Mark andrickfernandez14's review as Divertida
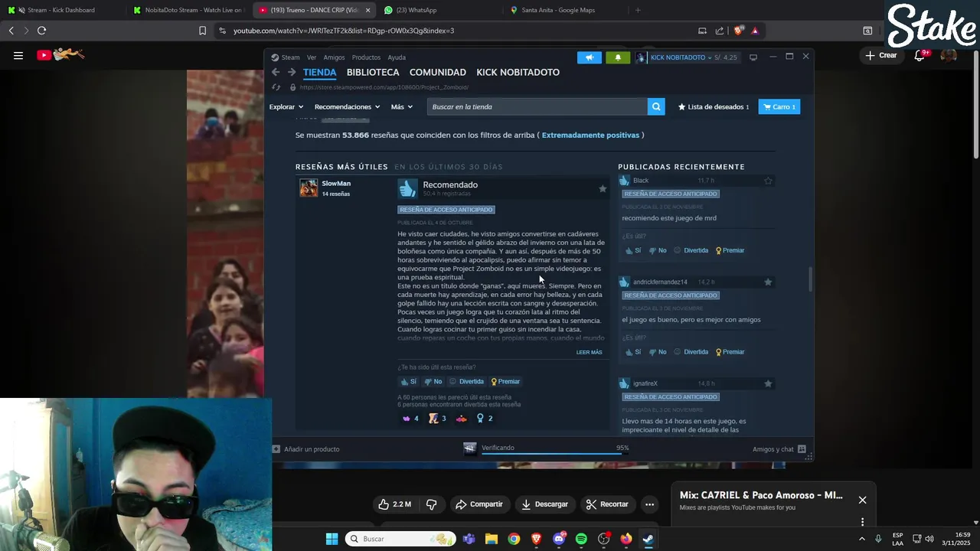This screenshot has width=980, height=551. pos(691,352)
